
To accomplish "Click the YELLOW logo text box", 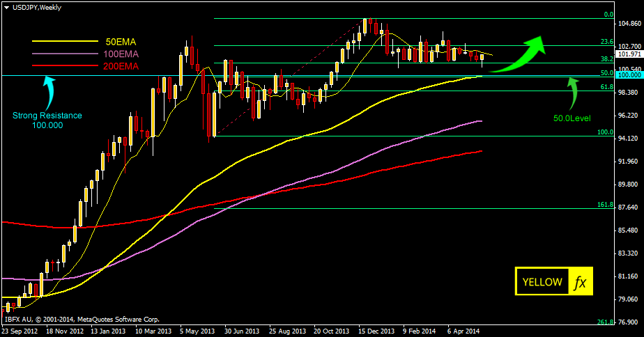I will [x=542, y=282].
